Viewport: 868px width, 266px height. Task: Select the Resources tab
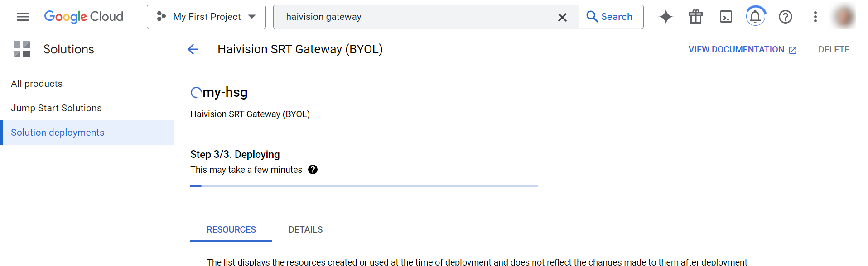[x=231, y=230]
